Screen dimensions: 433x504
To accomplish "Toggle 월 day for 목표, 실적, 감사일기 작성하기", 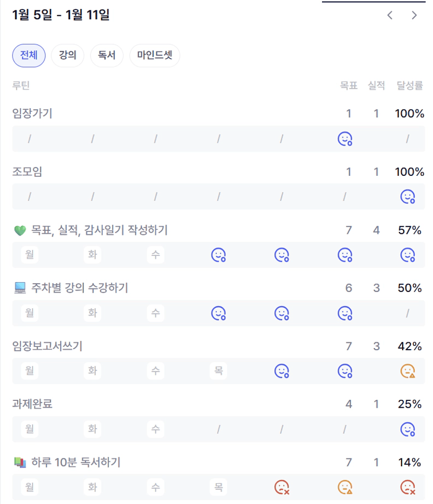I will coord(29,255).
